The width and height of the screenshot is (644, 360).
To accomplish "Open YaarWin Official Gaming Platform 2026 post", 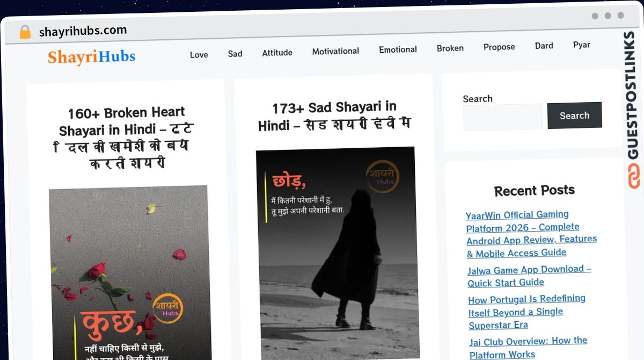I will tap(531, 234).
